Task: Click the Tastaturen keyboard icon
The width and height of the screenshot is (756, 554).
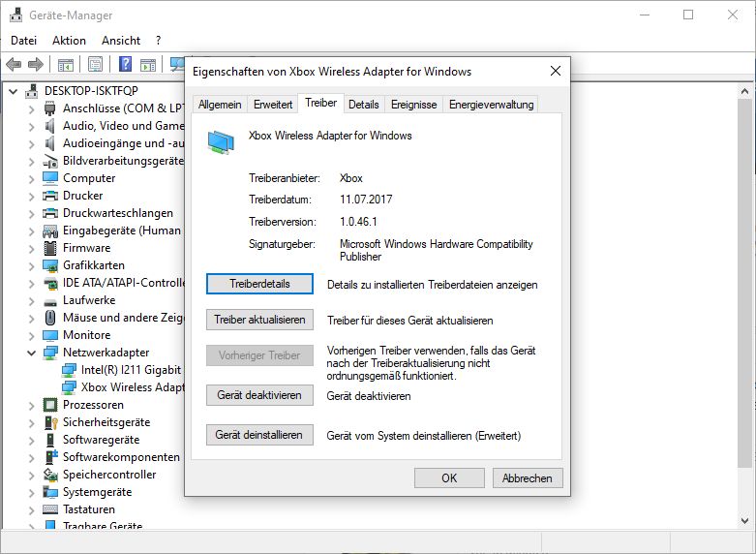Action: click(x=50, y=509)
